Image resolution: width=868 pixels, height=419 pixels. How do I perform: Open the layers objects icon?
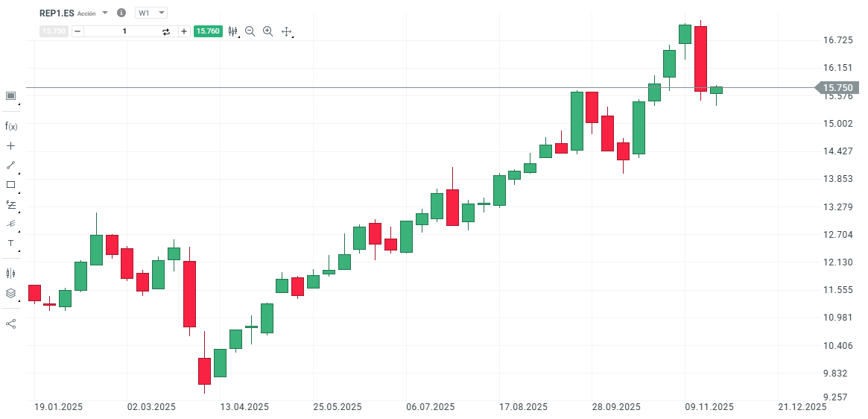pos(11,293)
